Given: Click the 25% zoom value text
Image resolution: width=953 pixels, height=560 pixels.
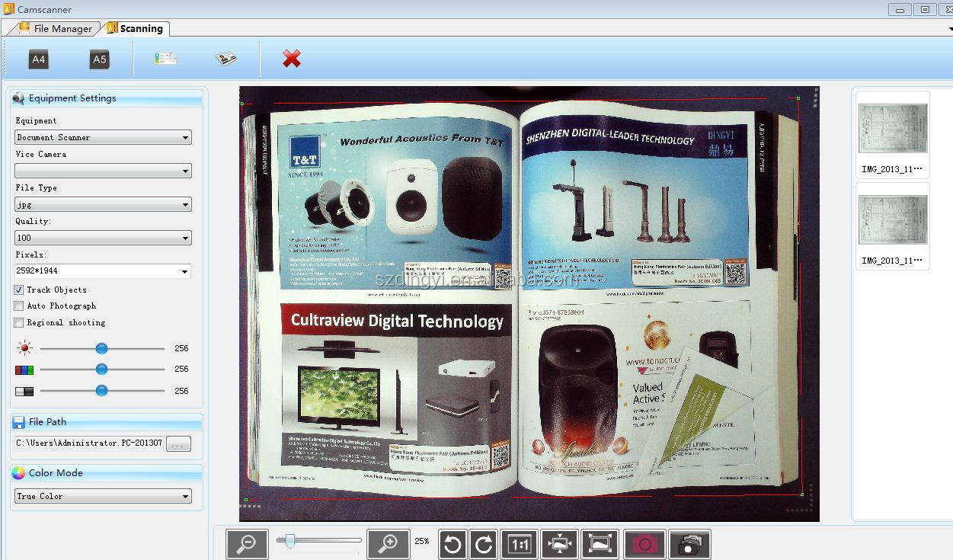Looking at the screenshot, I should [x=422, y=541].
